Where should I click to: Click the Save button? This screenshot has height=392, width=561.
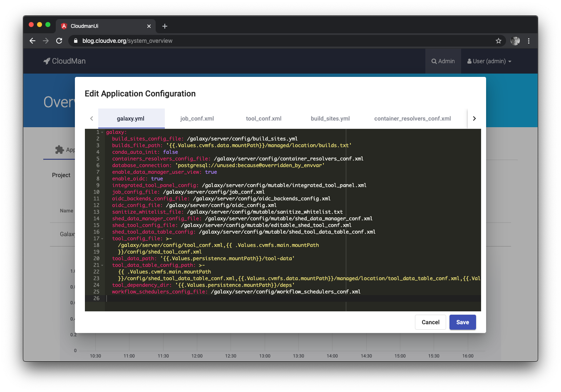(463, 322)
